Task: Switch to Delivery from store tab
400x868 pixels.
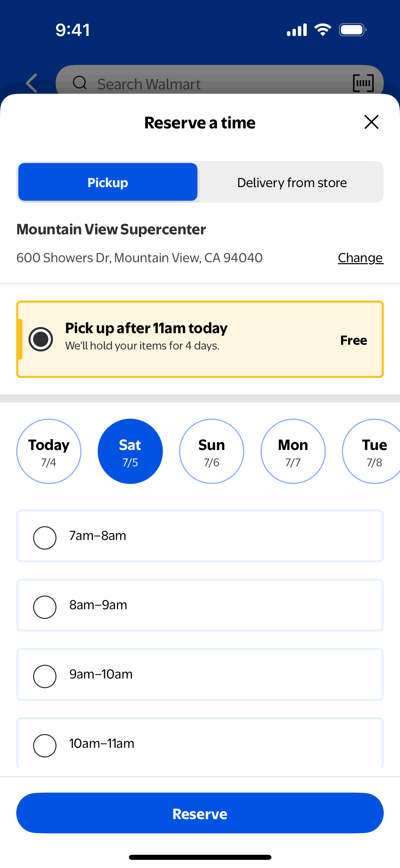Action: coord(292,182)
